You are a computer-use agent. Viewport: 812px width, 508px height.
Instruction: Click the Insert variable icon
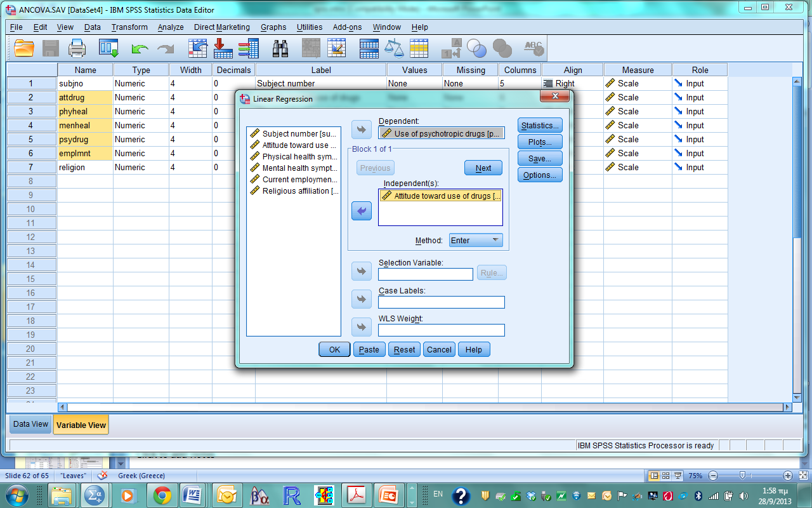pyautogui.click(x=336, y=48)
